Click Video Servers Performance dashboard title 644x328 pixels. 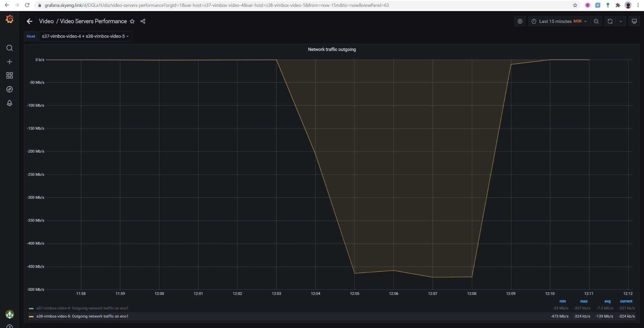pos(93,21)
